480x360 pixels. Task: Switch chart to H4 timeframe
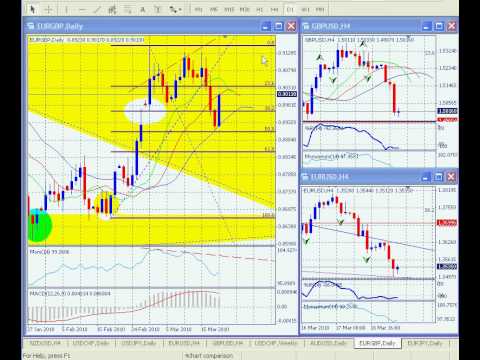(275, 9)
